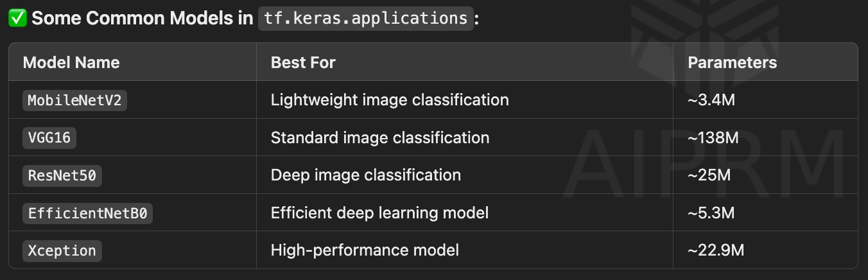Select the VGG16 code tag
This screenshot has height=280, width=868.
tap(49, 137)
